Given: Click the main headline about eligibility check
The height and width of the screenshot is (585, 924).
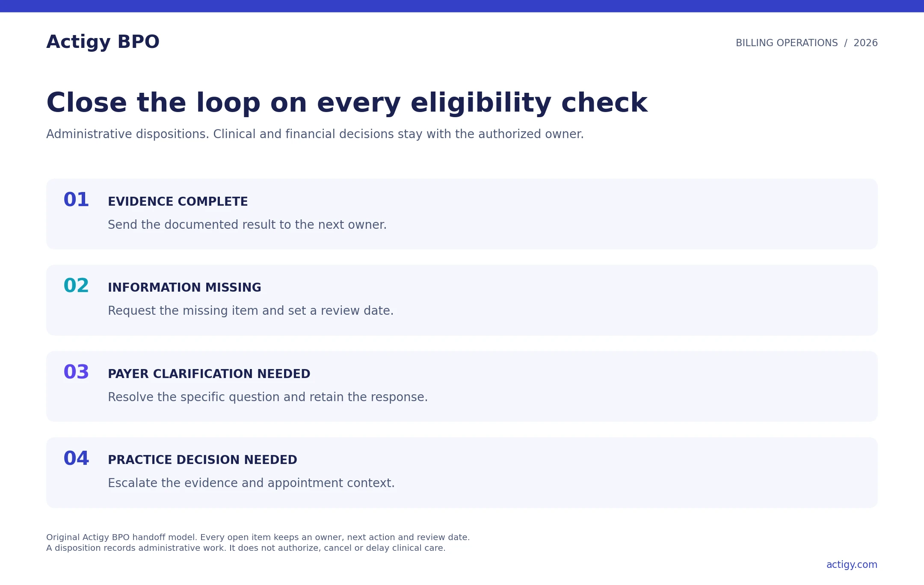Looking at the screenshot, I should (347, 103).
